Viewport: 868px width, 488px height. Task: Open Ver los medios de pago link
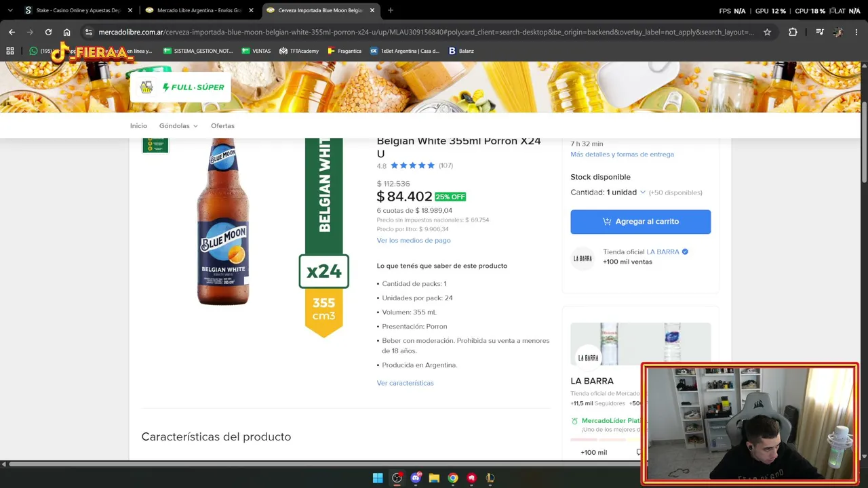click(414, 240)
